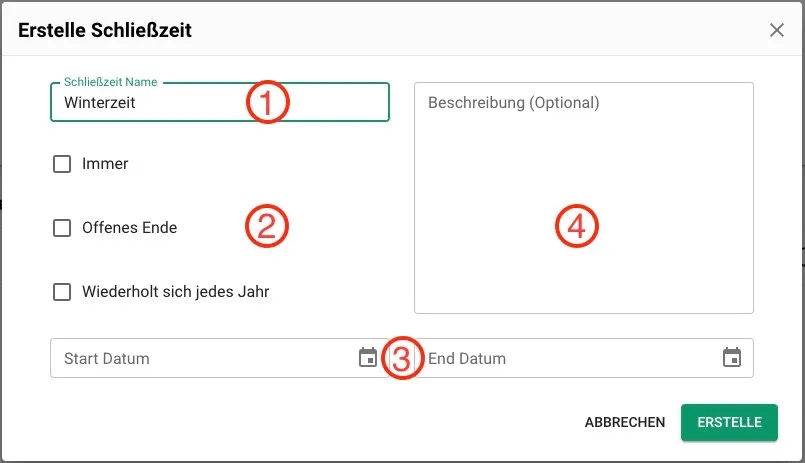Click the Erstelle Schließzeit dialog title
Screen dimensions: 805x463
105,30
